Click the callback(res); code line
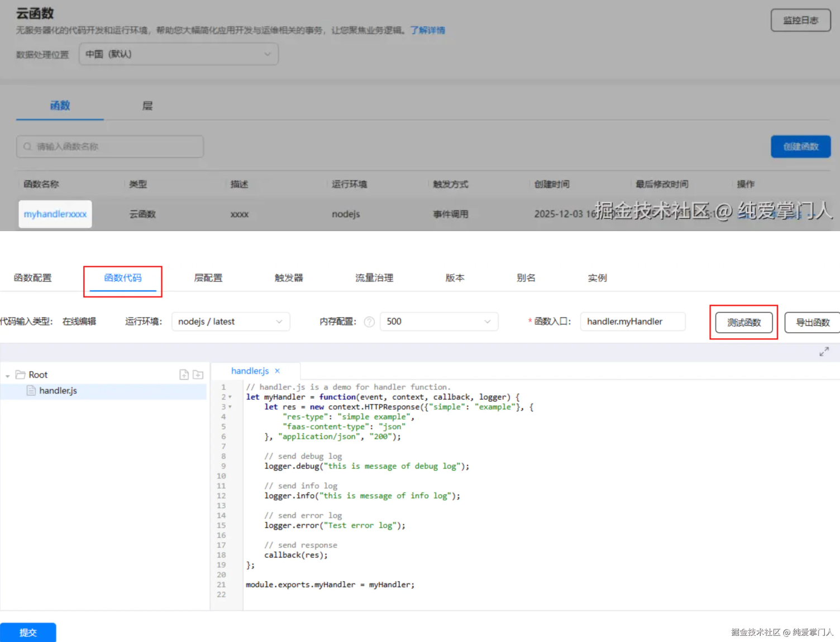840x642 pixels. pyautogui.click(x=296, y=555)
